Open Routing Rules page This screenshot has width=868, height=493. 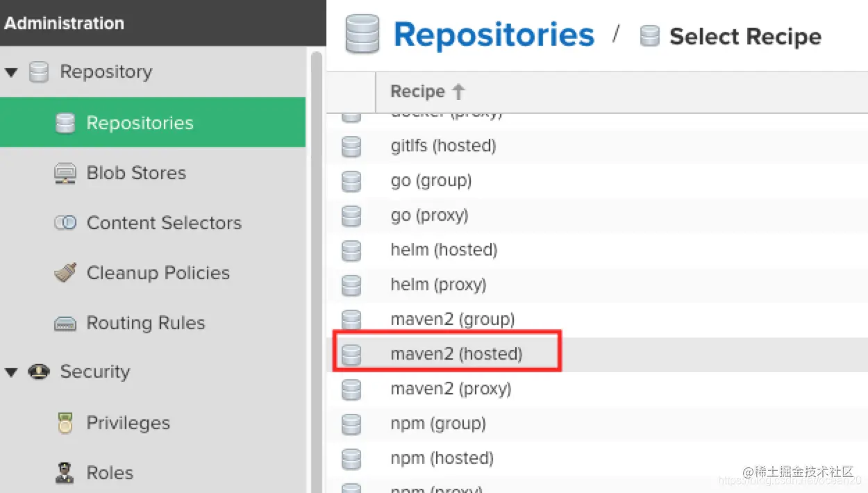tap(145, 323)
